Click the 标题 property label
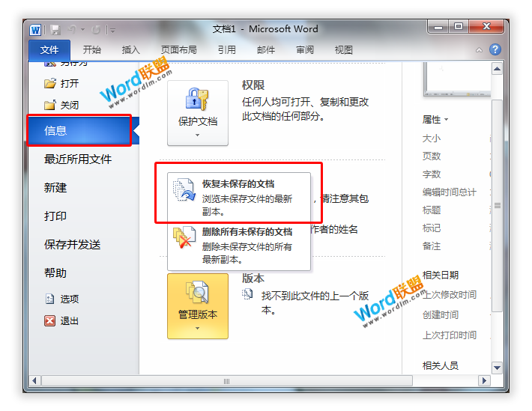Image resolution: width=532 pixels, height=411 pixels. 432,210
